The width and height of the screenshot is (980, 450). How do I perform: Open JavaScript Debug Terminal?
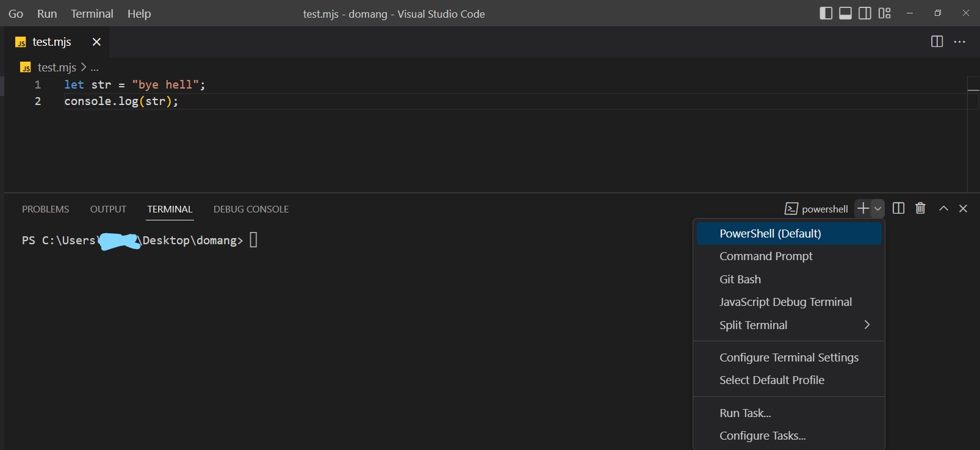point(789,302)
